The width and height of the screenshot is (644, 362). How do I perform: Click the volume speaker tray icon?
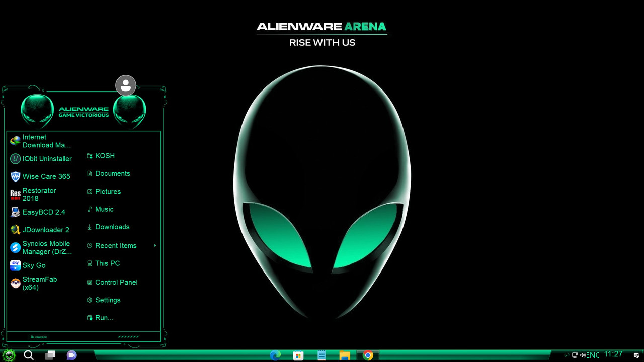click(x=583, y=355)
